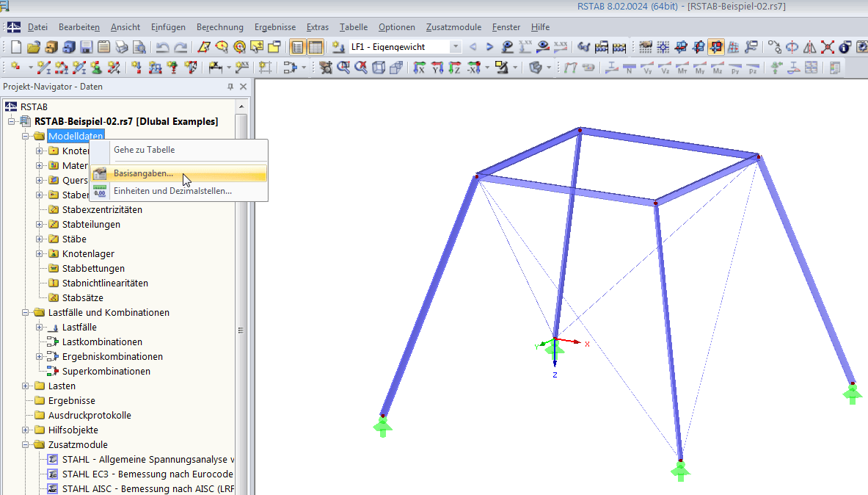Image resolution: width=868 pixels, height=495 pixels.
Task: Open a file with the folder icon
Action: tap(33, 47)
